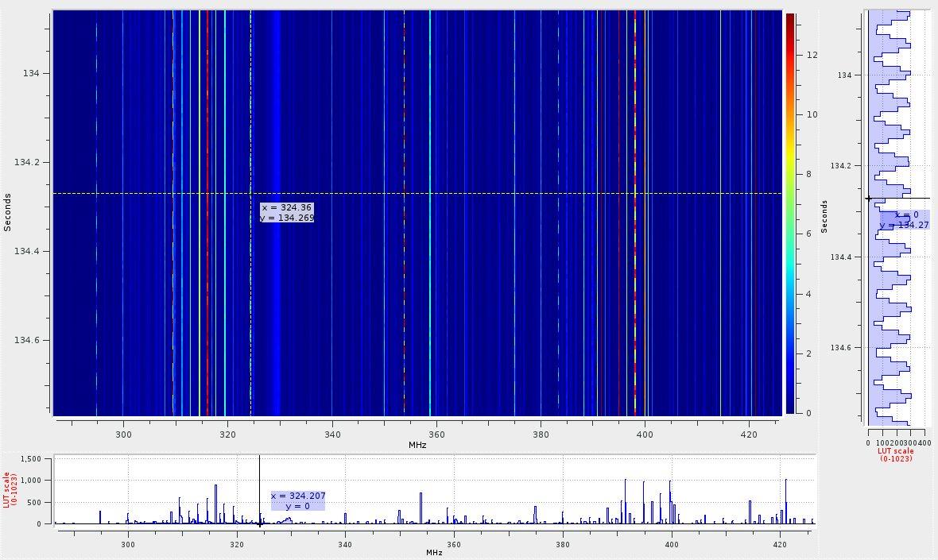Click the black cursor line in time profile

[x=899, y=198]
